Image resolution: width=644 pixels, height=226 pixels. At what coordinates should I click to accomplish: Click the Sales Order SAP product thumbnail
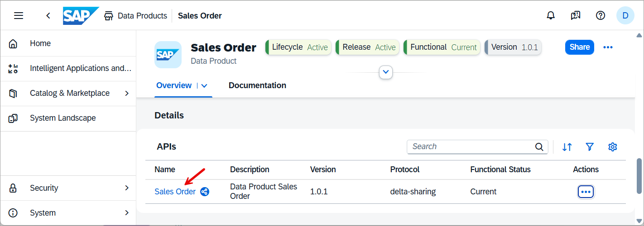pyautogui.click(x=168, y=55)
